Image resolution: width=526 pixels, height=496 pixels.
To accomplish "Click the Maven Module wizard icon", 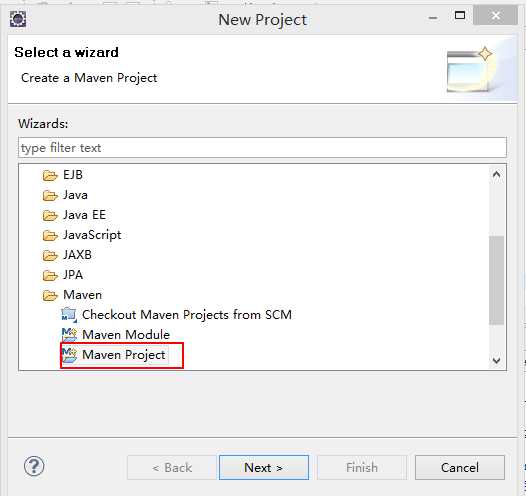I will point(69,335).
